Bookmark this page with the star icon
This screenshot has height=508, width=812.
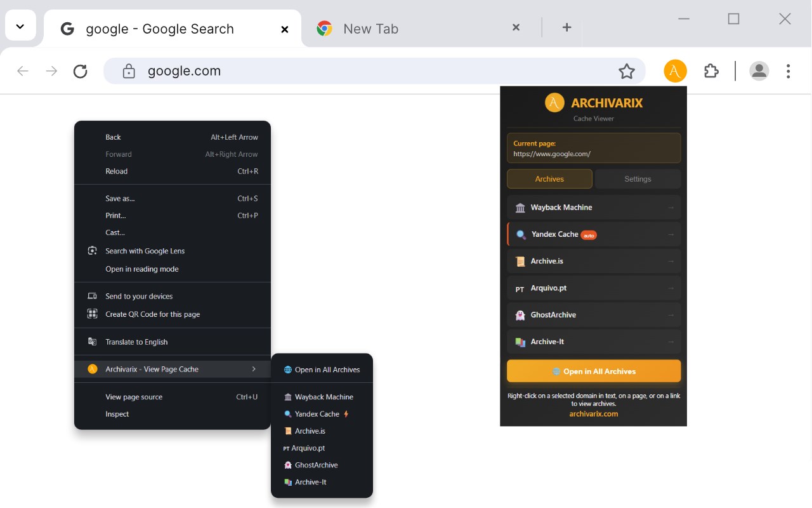click(x=627, y=71)
